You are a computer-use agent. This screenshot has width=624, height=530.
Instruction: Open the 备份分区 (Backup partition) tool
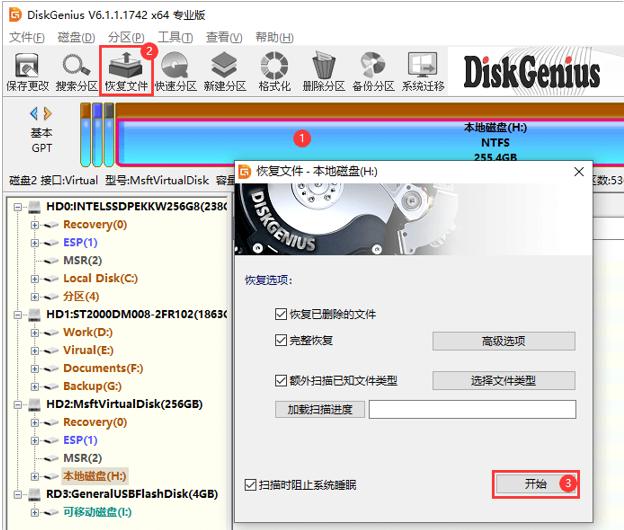coord(373,72)
